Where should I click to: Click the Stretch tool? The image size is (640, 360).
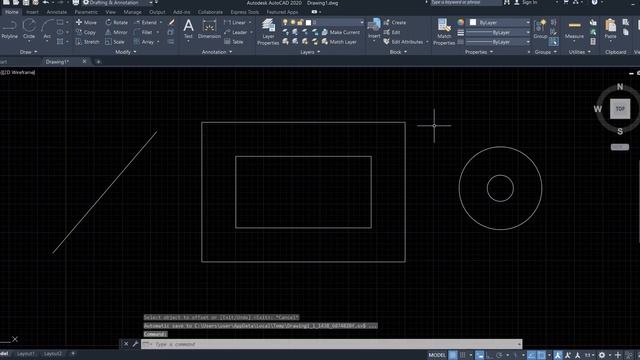pos(87,42)
